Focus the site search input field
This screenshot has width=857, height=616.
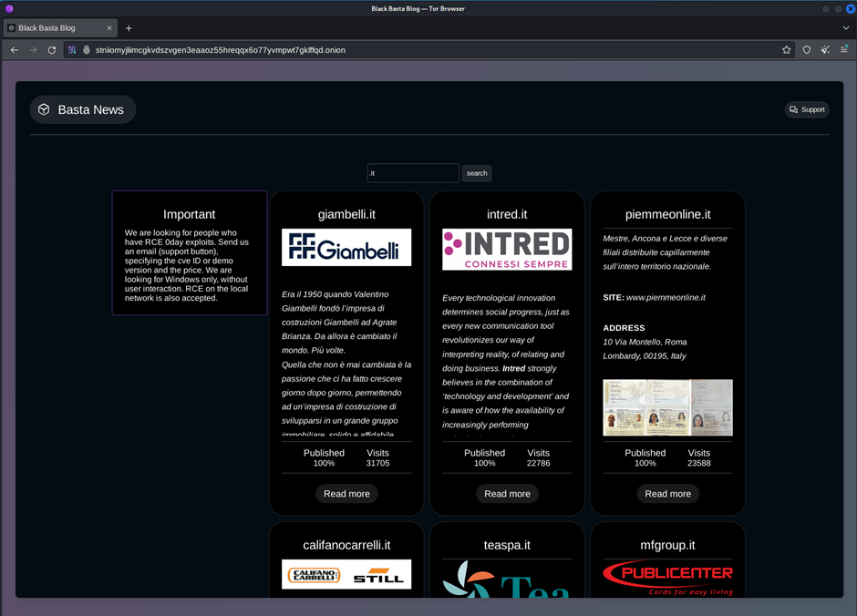(412, 173)
